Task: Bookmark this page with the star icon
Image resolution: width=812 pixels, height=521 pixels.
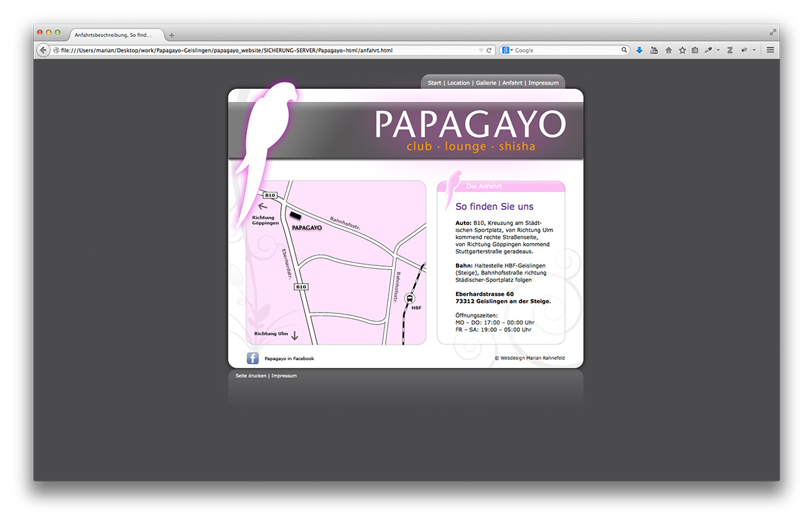Action: pyautogui.click(x=682, y=50)
